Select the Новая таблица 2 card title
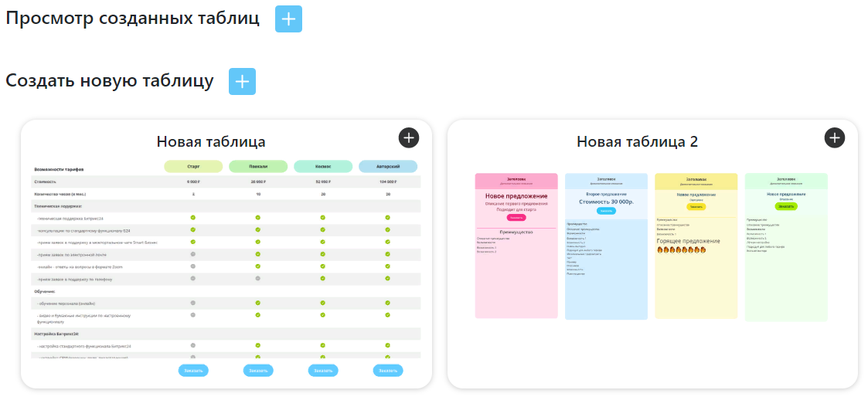This screenshot has width=868, height=407. pos(637,141)
